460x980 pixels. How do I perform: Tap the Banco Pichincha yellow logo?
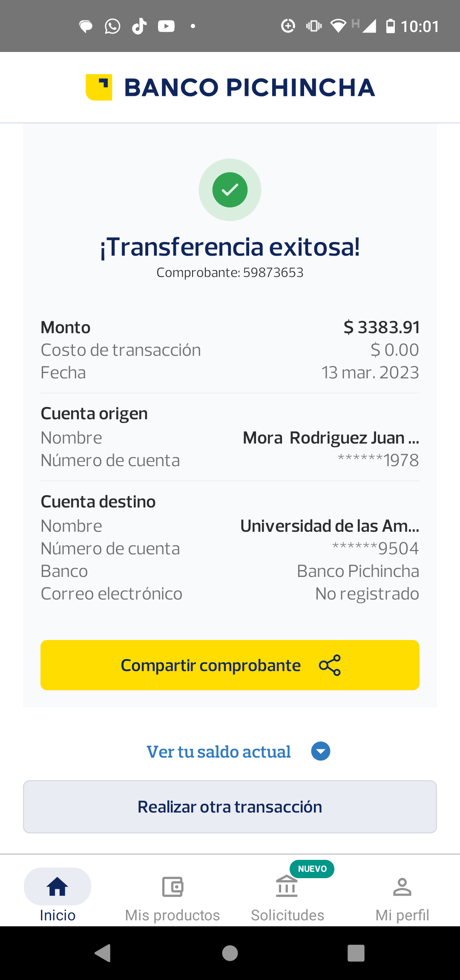coord(99,87)
